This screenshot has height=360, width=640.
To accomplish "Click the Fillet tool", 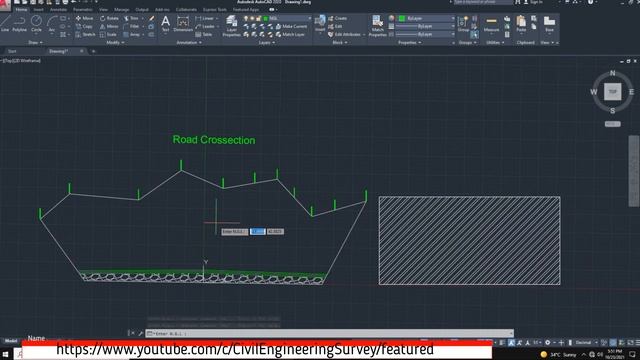I will [x=131, y=27].
